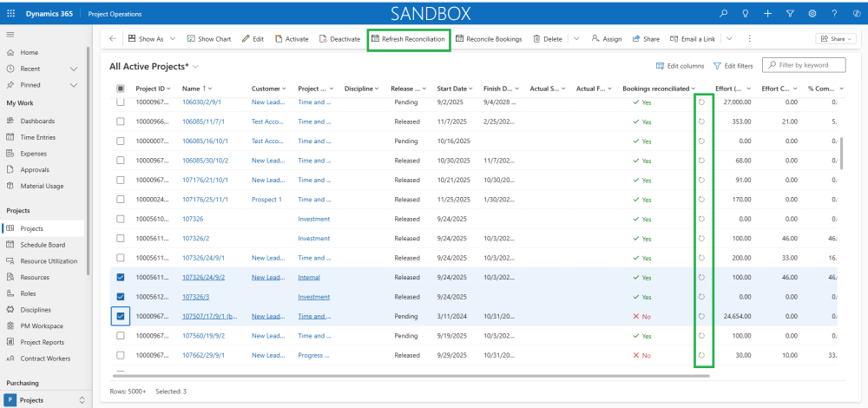The image size is (868, 408).
Task: Open project link 106085/30/10/2
Action: 206,161
